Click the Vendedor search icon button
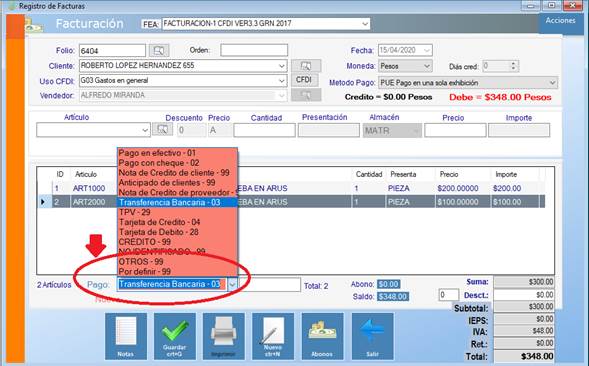Image resolution: width=589 pixels, height=366 pixels. pyautogui.click(x=306, y=95)
